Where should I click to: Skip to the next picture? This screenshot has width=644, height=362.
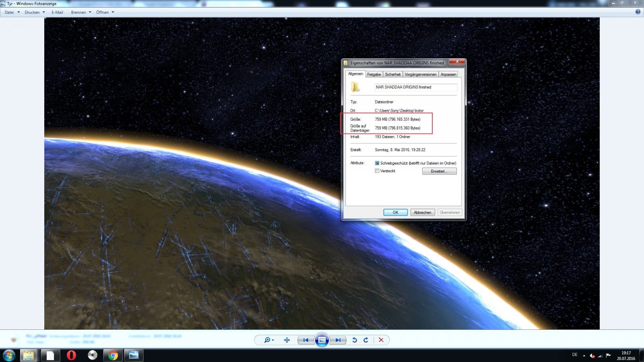pyautogui.click(x=338, y=340)
